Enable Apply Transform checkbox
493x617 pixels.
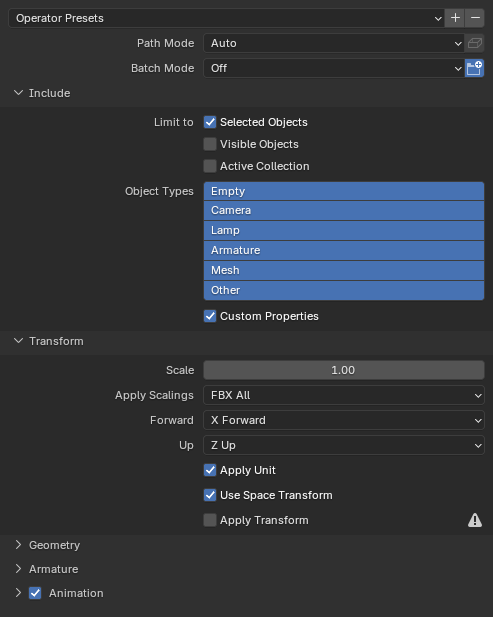pyautogui.click(x=210, y=520)
